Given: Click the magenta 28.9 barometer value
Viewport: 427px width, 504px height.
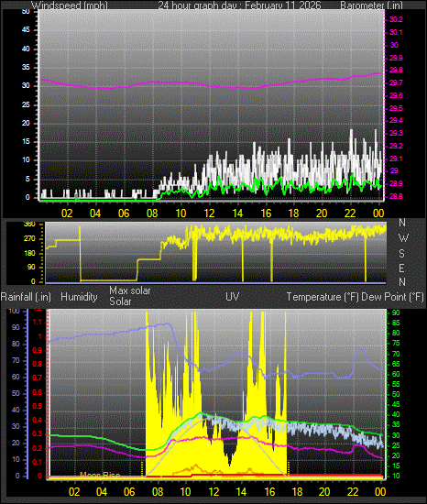Looking at the screenshot, I should pos(396,183).
